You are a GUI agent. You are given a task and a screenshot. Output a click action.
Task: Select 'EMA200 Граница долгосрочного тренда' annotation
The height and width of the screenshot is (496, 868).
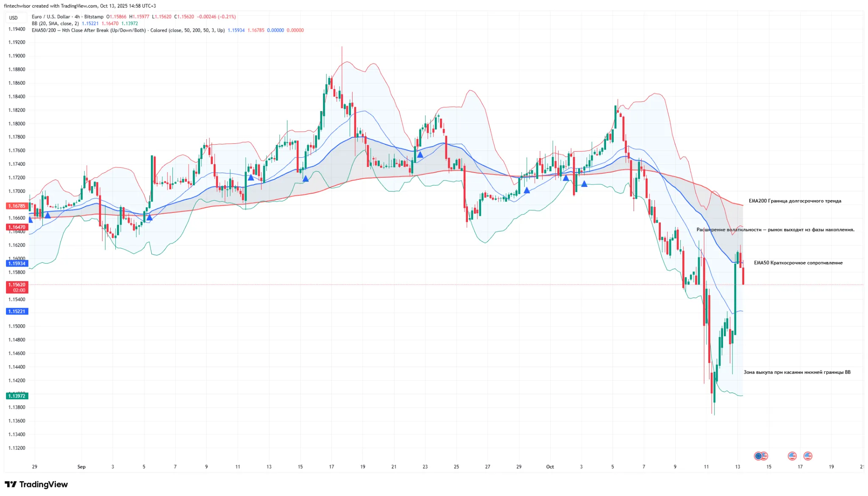[x=795, y=201]
